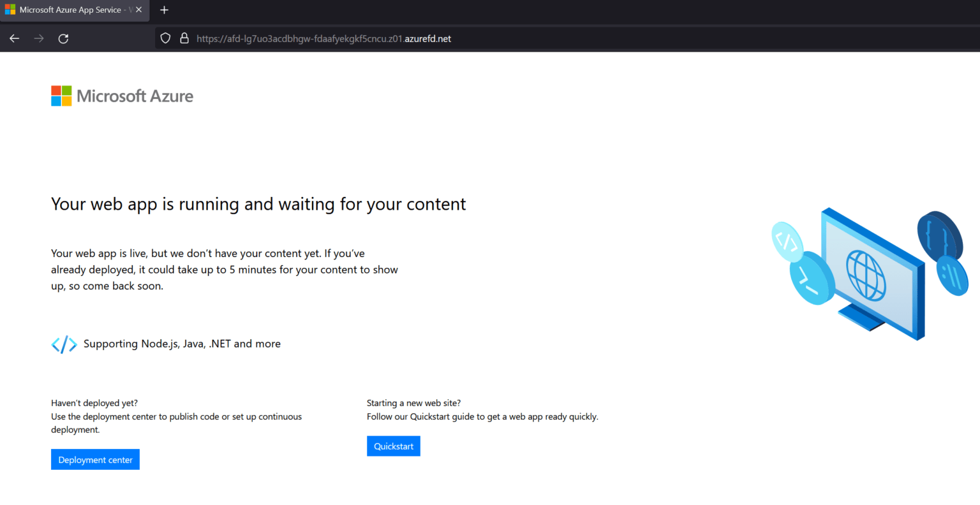
Task: Click the tracking protection shield icon
Action: coord(165,38)
